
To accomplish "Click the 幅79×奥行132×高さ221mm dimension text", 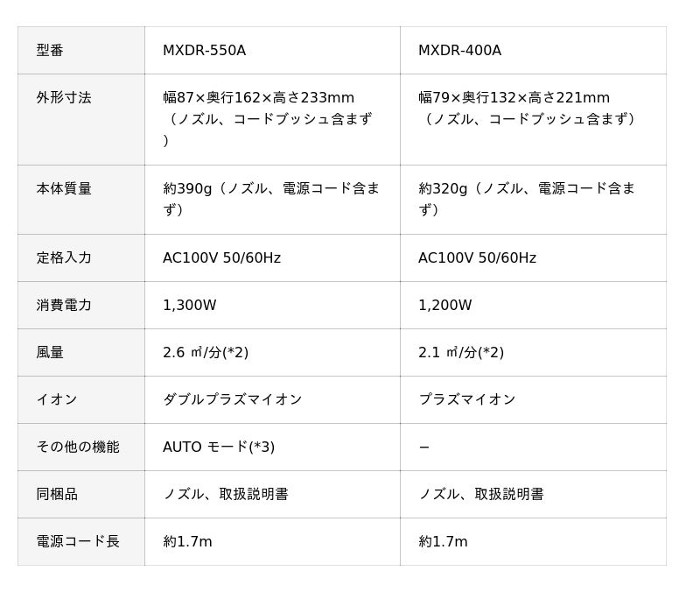I will [x=514, y=97].
